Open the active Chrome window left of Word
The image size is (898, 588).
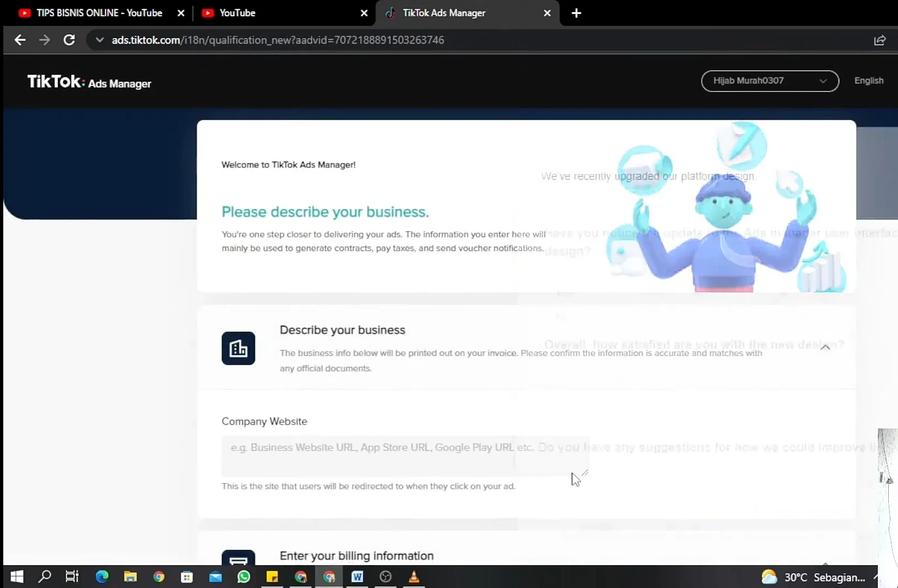click(x=329, y=577)
